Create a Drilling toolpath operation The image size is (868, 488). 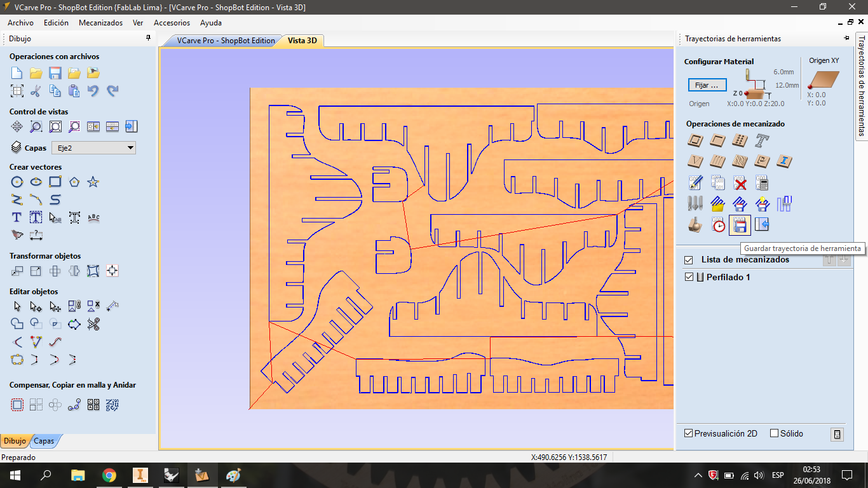[740, 140]
